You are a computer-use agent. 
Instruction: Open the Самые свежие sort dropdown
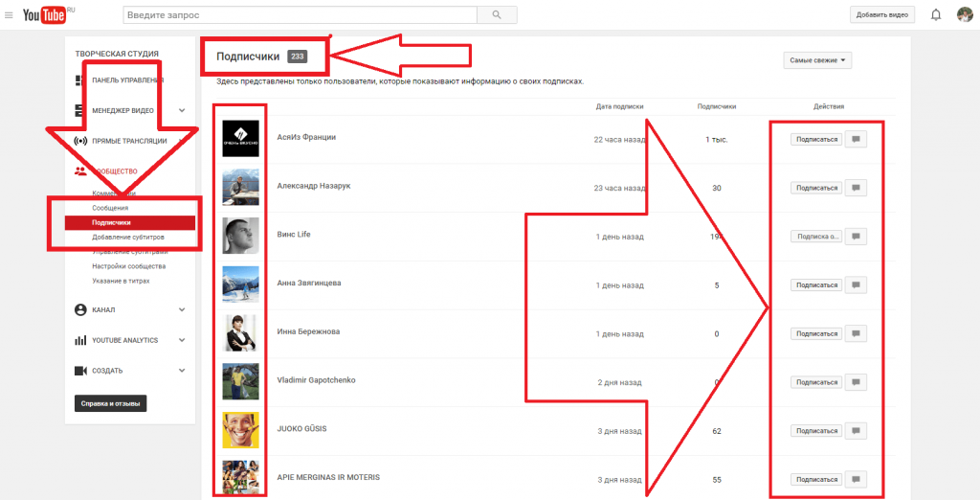coord(817,60)
